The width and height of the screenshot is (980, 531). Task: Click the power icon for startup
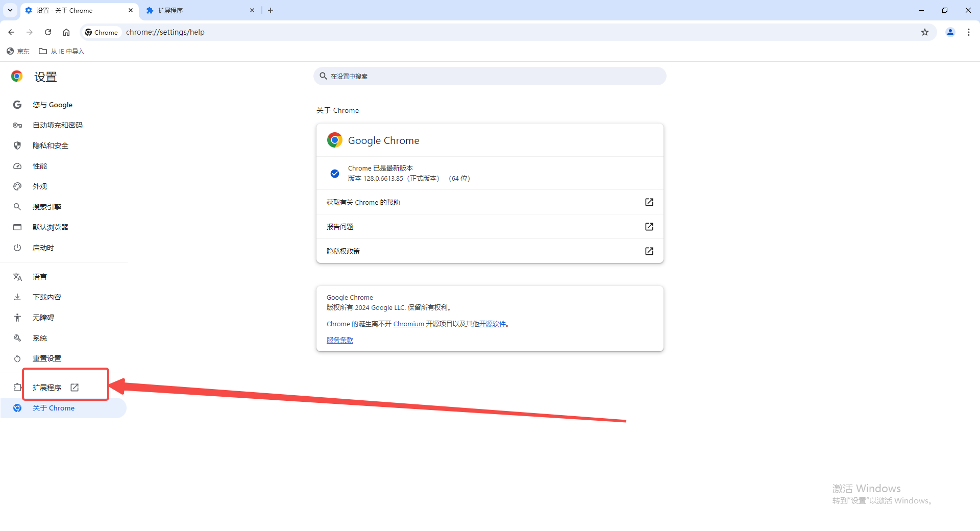(17, 248)
